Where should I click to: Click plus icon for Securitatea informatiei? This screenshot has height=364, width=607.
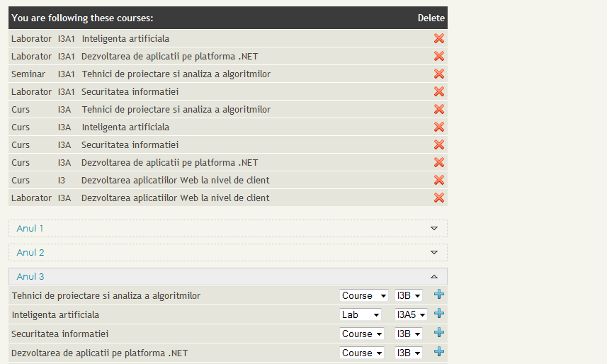coord(439,333)
